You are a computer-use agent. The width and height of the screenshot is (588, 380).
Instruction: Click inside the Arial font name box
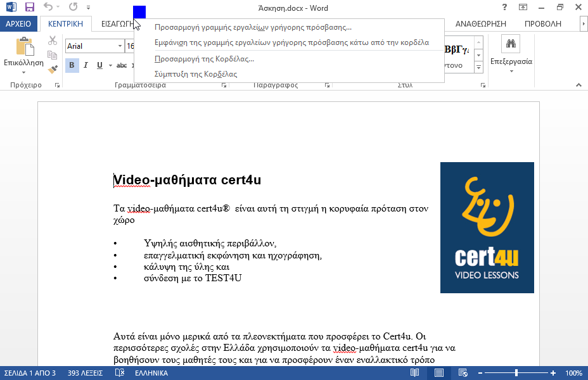[91, 46]
